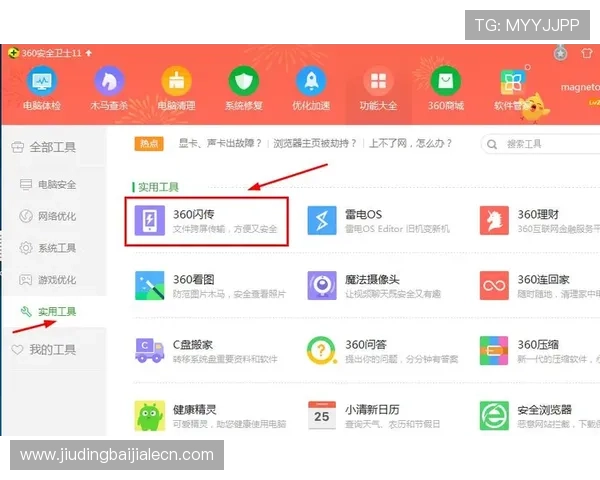Open link 上不了网，怎么办？
The width and height of the screenshot is (600, 480).
click(410, 144)
